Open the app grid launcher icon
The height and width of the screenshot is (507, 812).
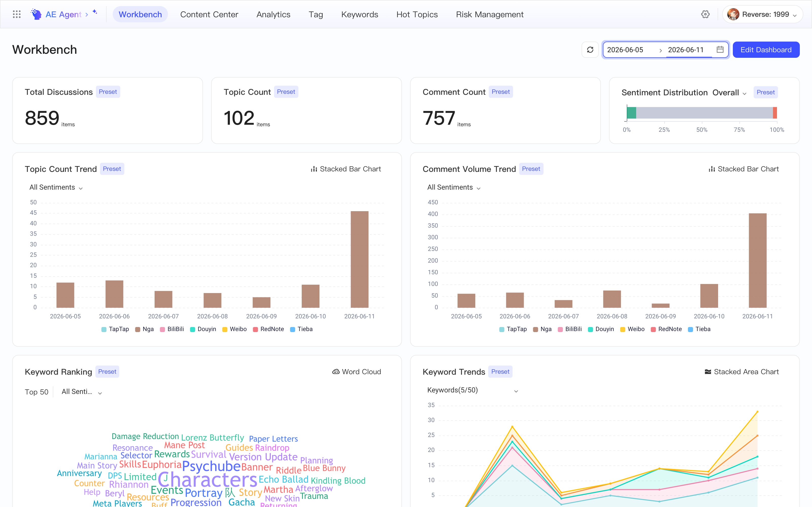[17, 14]
